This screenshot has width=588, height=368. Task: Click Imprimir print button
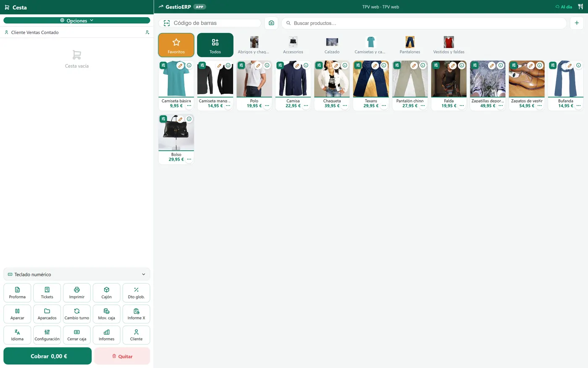(x=77, y=293)
